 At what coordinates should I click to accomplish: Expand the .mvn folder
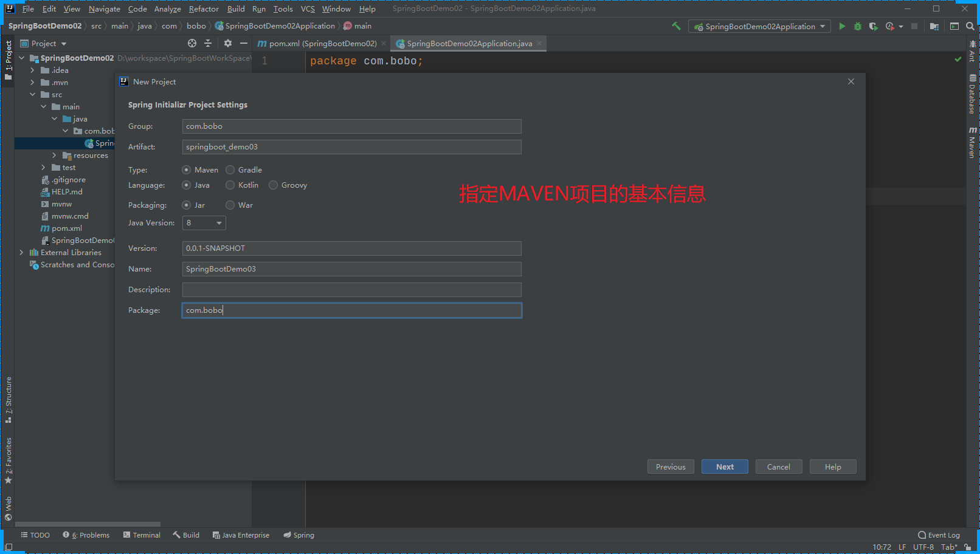pos(32,83)
